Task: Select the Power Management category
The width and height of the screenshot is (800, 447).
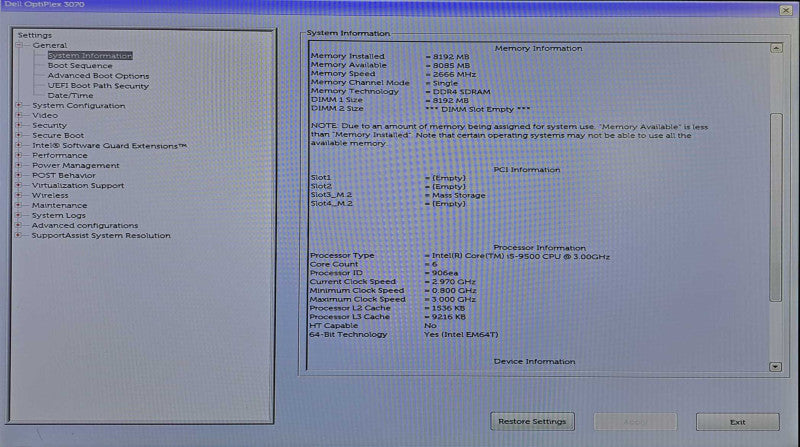Action: tap(76, 165)
